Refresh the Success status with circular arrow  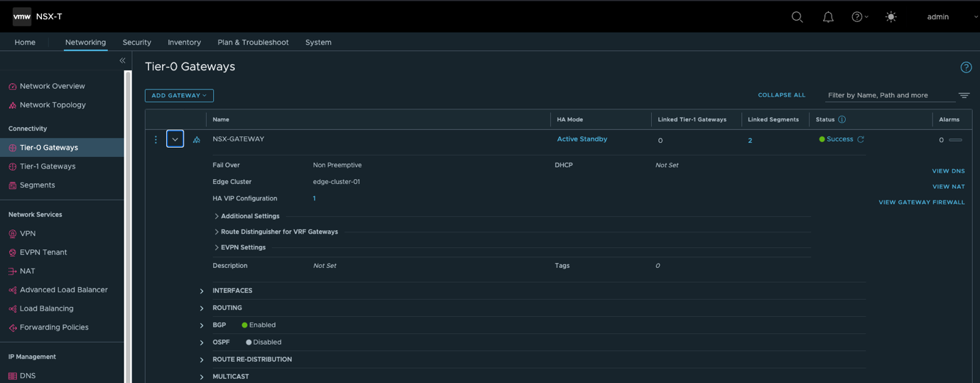click(x=861, y=139)
